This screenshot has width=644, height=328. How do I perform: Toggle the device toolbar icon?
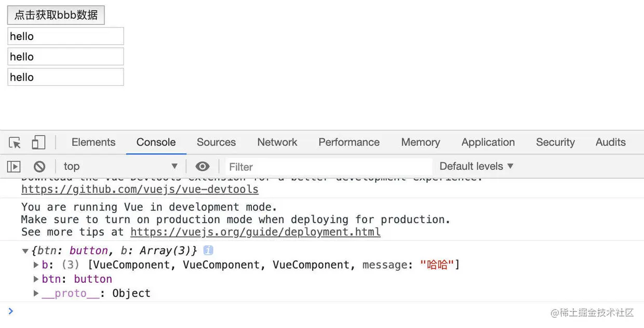(x=38, y=142)
